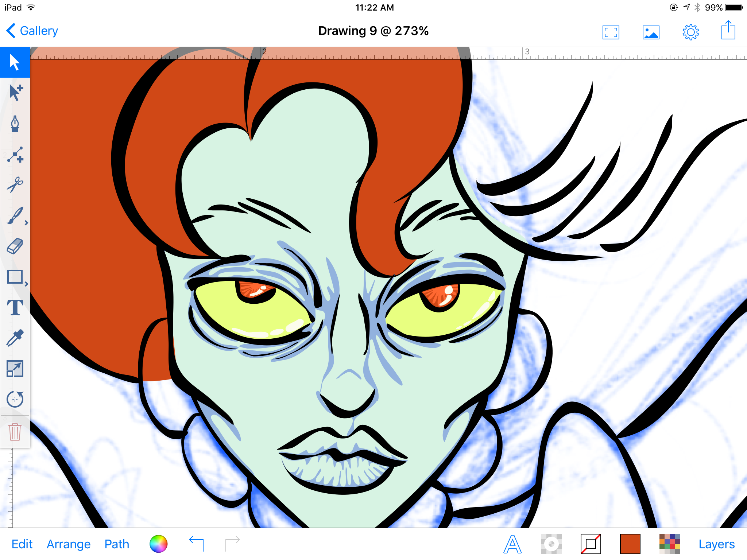Select the Multi-select arrow tool
The height and width of the screenshot is (560, 747).
pos(15,93)
